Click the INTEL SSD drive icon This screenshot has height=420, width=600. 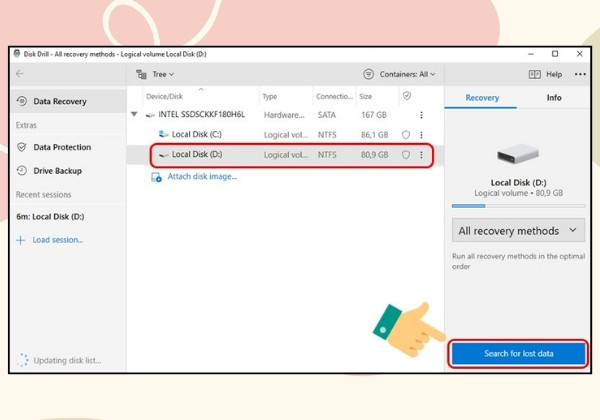(x=150, y=115)
